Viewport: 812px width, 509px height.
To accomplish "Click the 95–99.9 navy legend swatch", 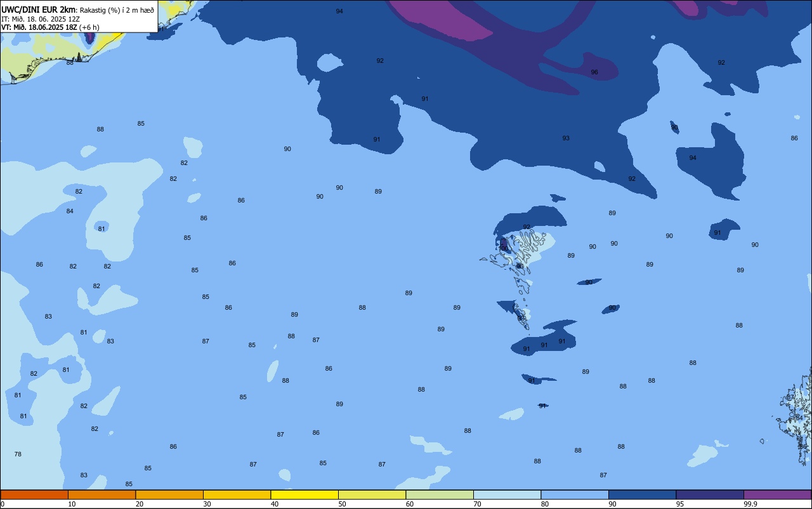I will pyautogui.click(x=710, y=494).
